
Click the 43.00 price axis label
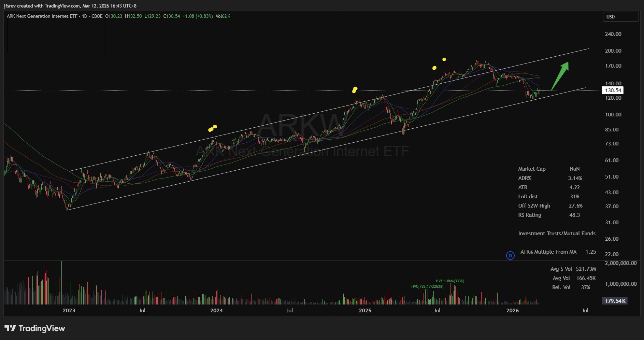(x=612, y=192)
